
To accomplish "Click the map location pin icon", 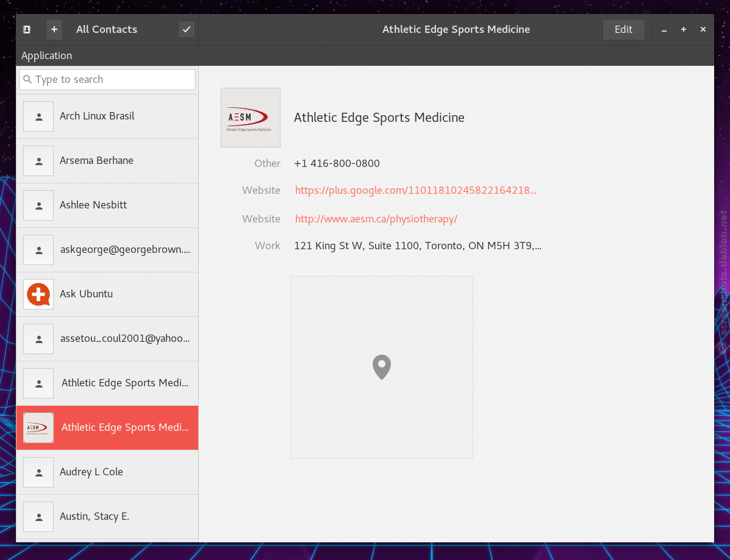I will tap(382, 367).
